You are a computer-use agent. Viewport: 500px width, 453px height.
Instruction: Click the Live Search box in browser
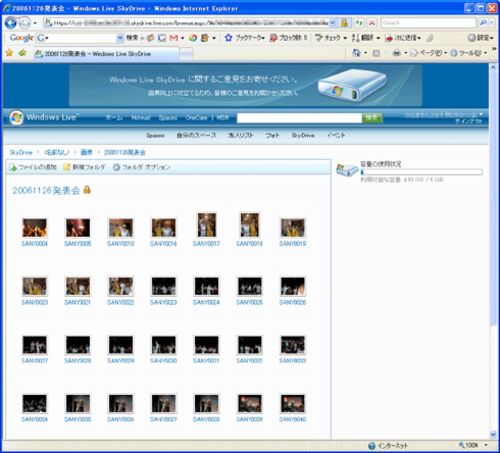point(428,23)
